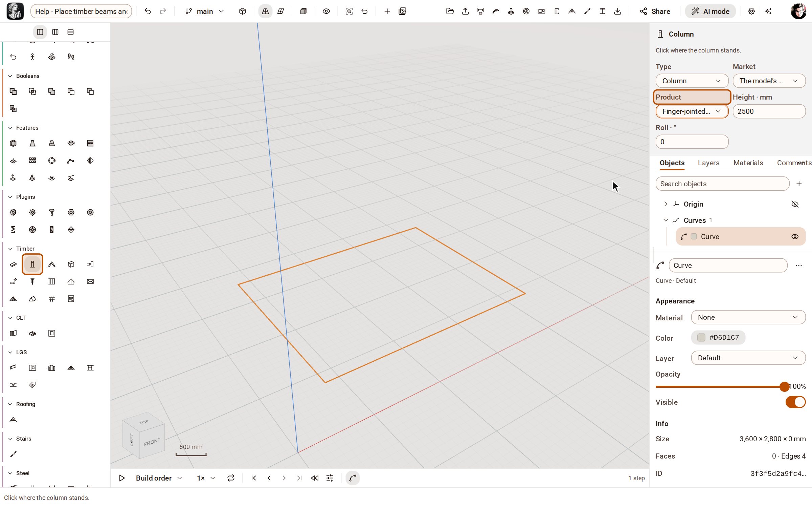Open the Market dropdown

pos(769,81)
